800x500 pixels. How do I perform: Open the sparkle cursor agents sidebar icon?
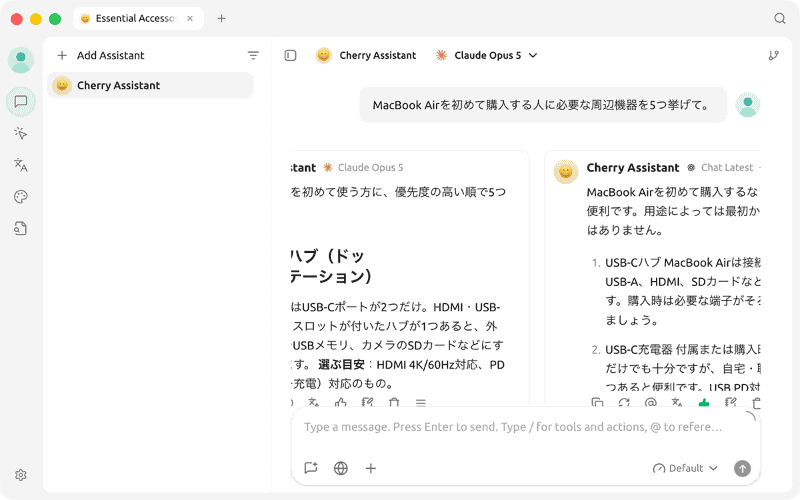click(x=21, y=133)
